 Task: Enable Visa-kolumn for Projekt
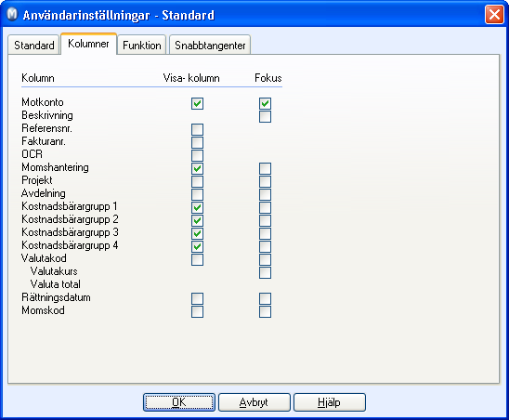point(197,181)
